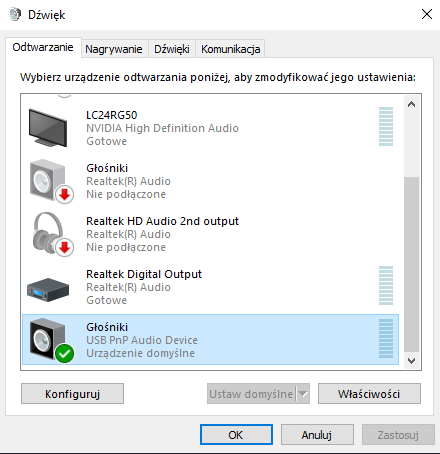Select "NVIDIA High Definition Audio" text
Image resolution: width=440 pixels, height=454 pixels.
162,128
